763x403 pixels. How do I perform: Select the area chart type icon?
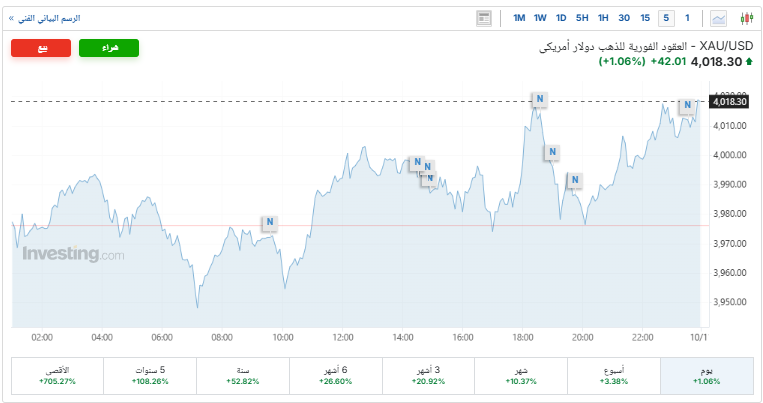pos(719,18)
